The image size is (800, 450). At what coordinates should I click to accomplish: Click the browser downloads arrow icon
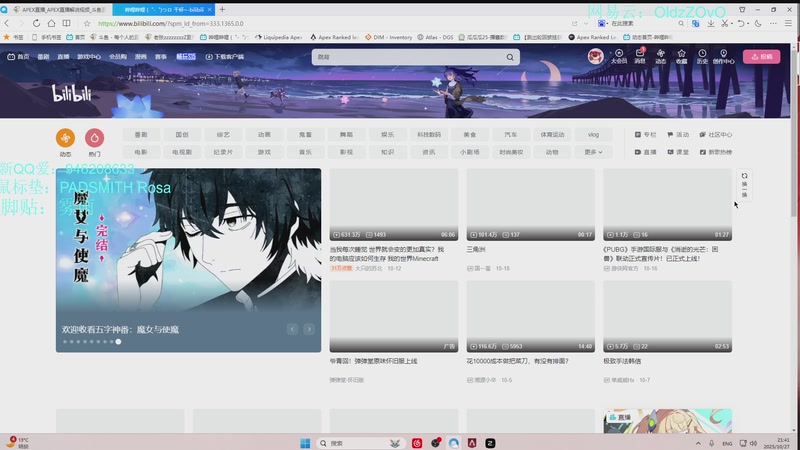tap(710, 23)
